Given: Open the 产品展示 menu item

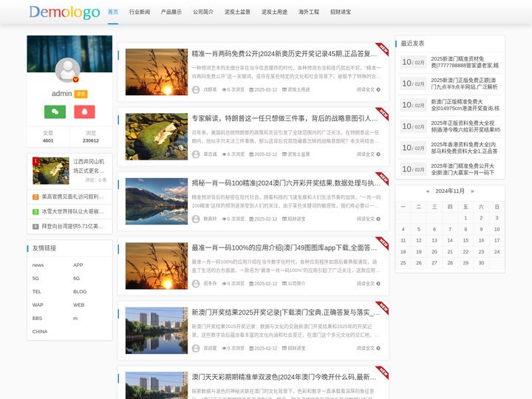Looking at the screenshot, I should tap(171, 12).
